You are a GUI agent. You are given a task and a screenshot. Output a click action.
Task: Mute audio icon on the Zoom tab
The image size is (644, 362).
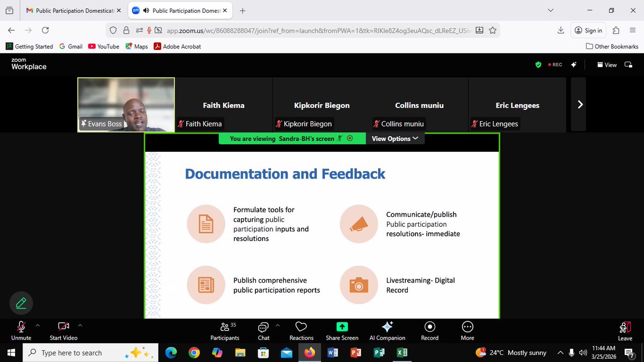(147, 11)
